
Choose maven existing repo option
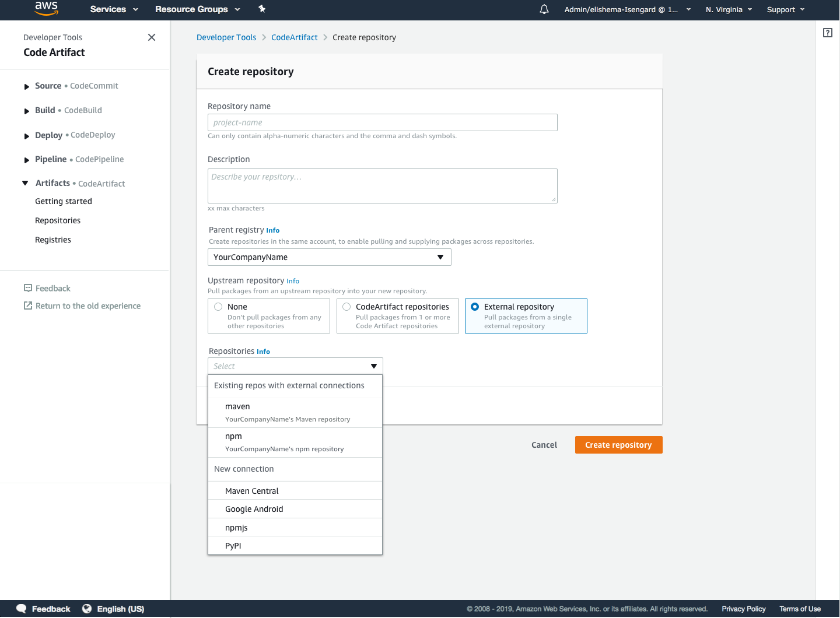[295, 413]
